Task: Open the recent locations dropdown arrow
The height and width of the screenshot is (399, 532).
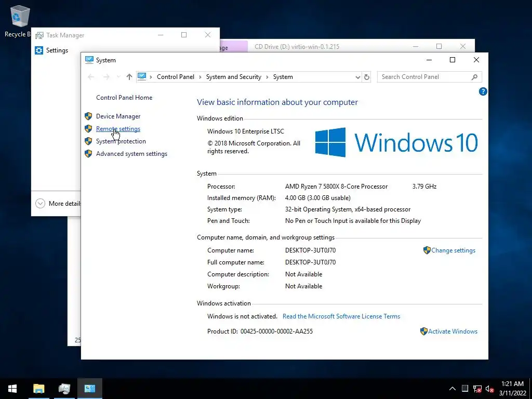Action: point(118,77)
